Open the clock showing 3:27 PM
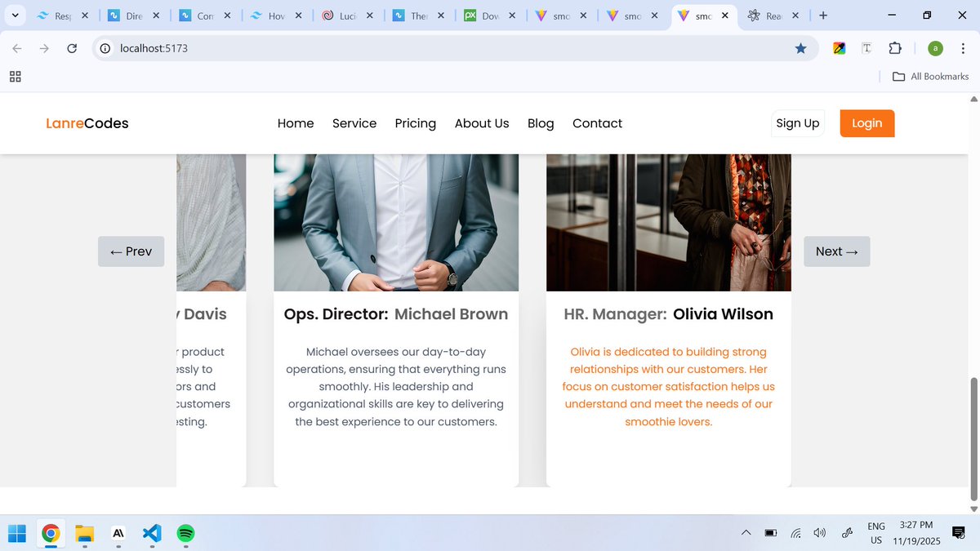Viewport: 980px width, 551px height. [916, 533]
